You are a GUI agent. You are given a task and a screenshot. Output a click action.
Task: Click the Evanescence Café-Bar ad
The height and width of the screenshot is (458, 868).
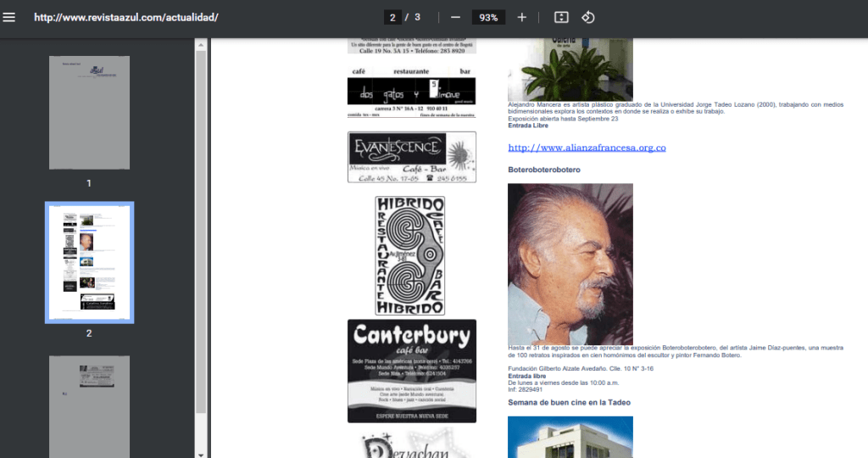point(411,157)
